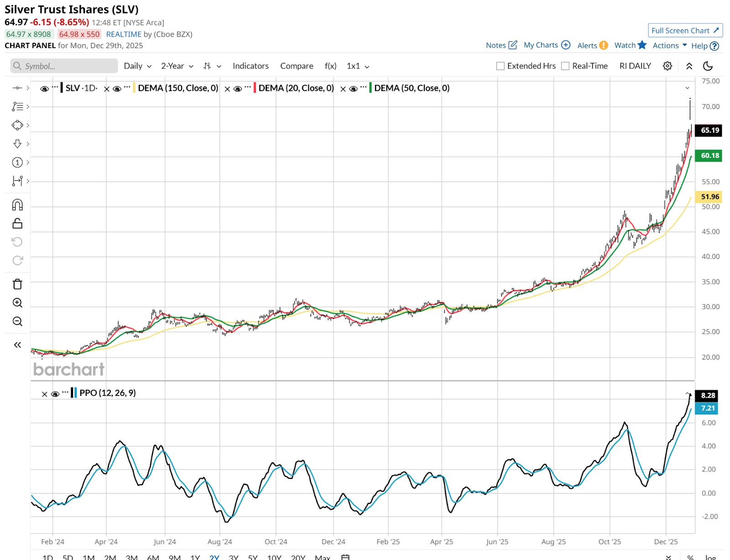Click the magnet snap tool icon

(17, 205)
